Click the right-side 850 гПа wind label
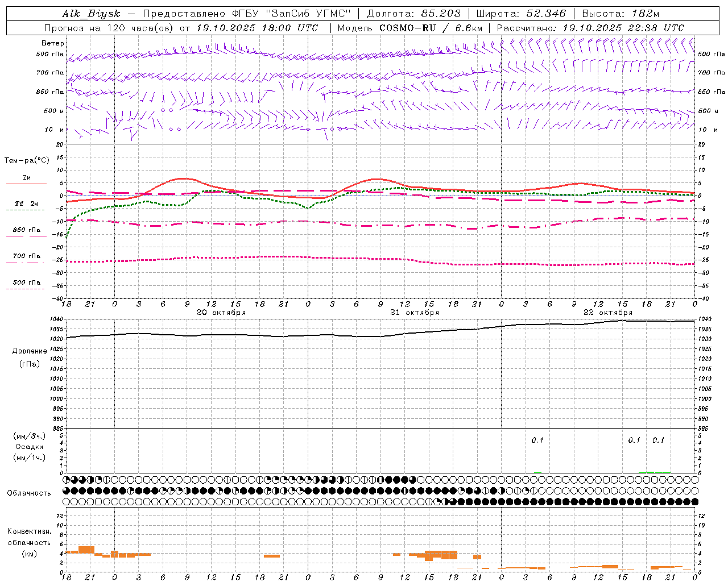Screen dimensions: 728x582 pos(712,92)
